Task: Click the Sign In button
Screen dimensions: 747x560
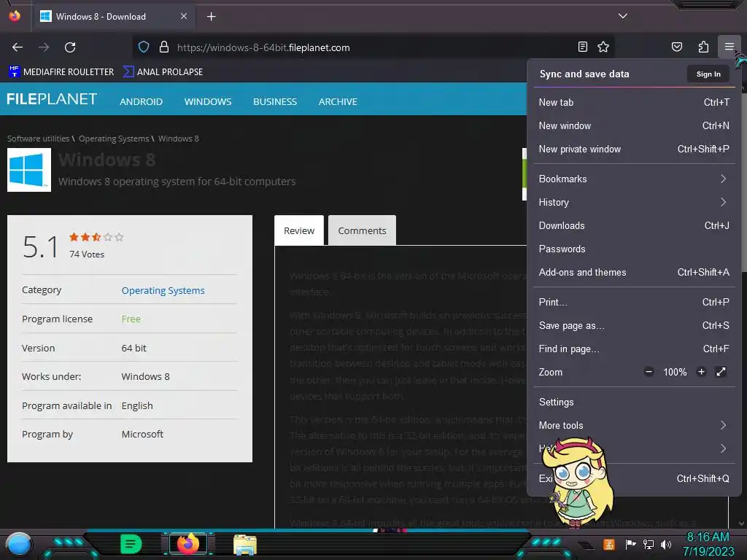Action: point(708,74)
